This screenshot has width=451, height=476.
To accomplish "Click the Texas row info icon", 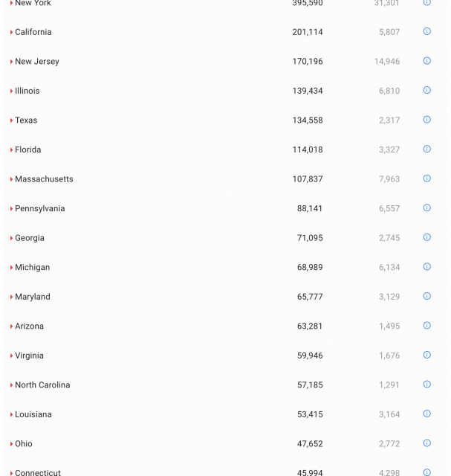I will (x=426, y=120).
